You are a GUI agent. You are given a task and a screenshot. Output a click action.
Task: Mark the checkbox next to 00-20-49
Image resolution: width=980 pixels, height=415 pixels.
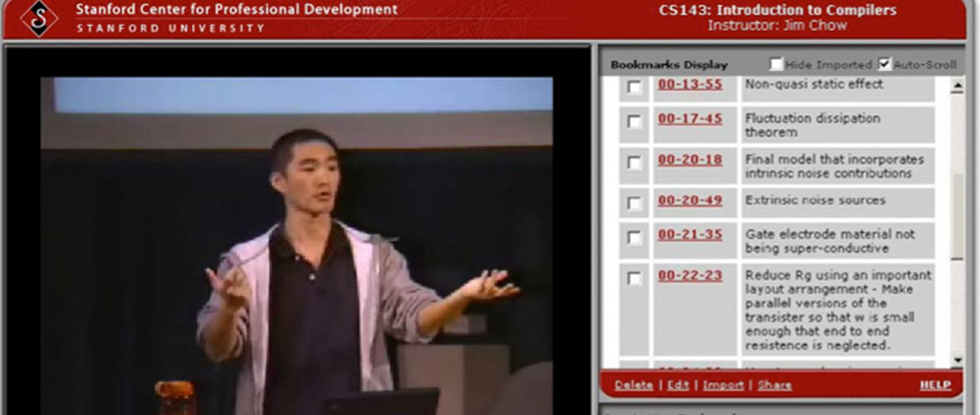point(635,203)
